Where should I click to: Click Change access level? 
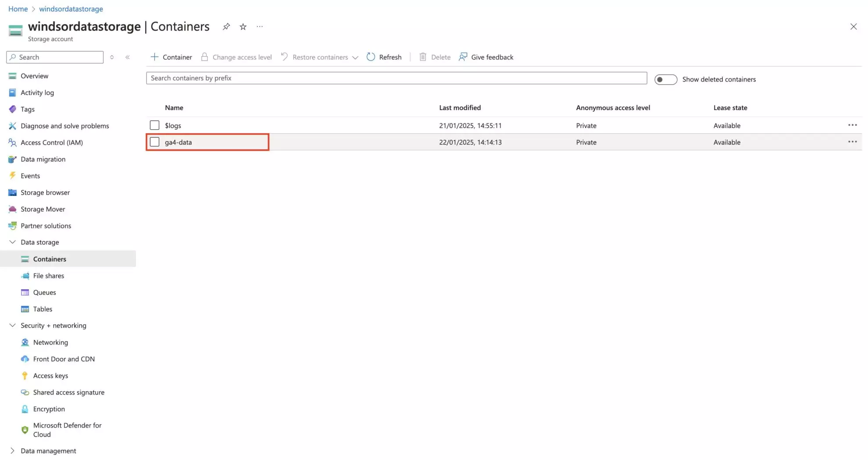click(x=236, y=57)
